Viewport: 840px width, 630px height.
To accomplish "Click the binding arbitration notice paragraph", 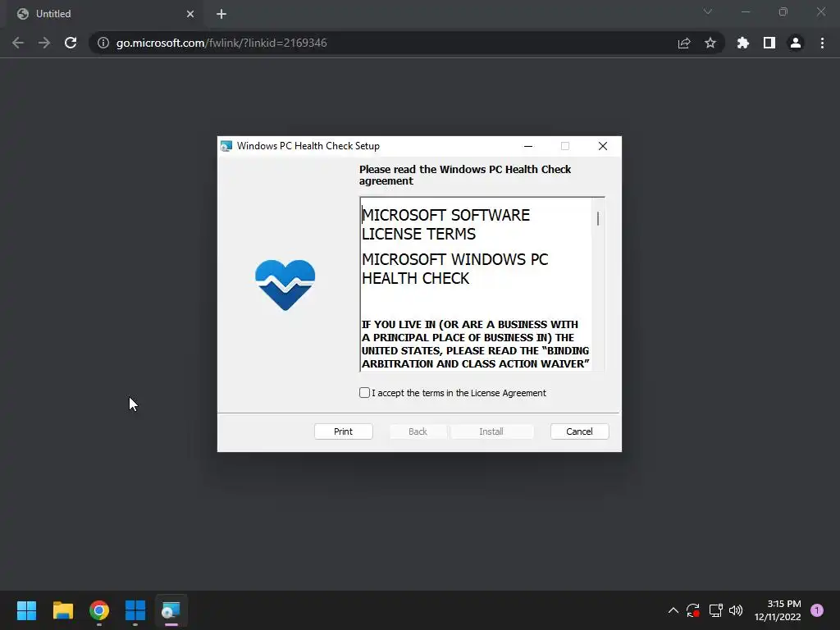I will (475, 344).
